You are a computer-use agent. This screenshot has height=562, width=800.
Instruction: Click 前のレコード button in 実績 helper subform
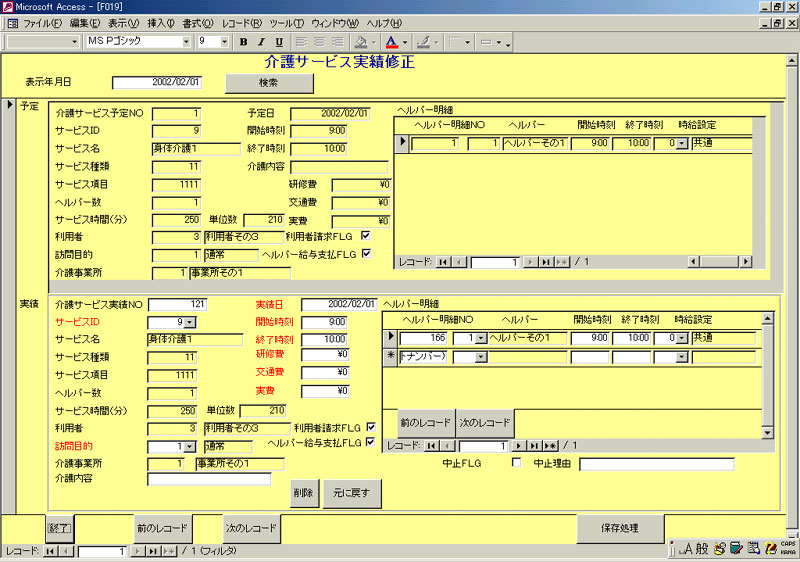tap(426, 423)
